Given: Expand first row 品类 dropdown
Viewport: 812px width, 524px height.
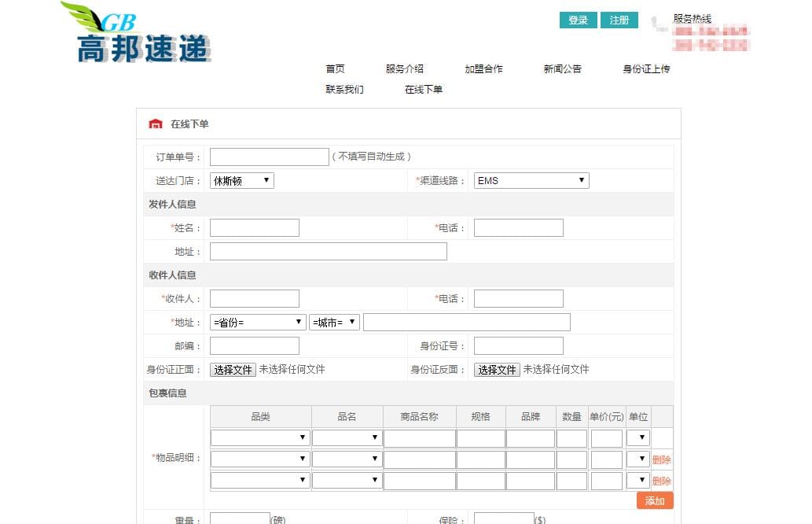Looking at the screenshot, I should [x=260, y=438].
